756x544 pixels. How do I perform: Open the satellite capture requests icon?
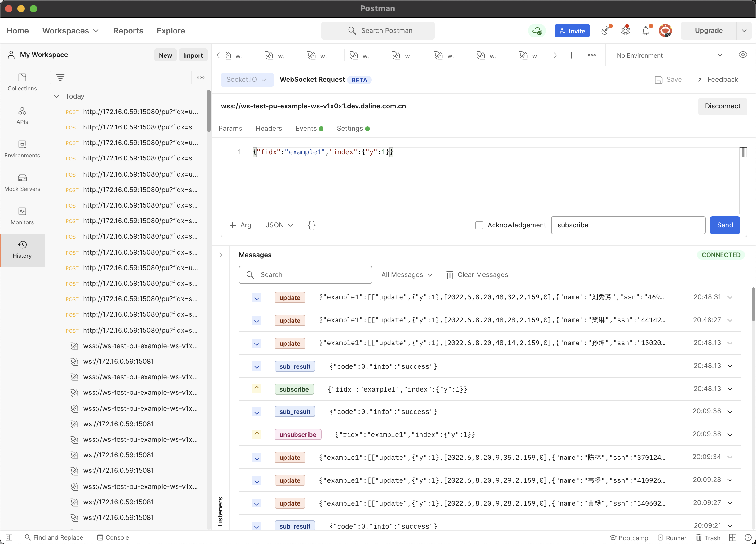[606, 31]
